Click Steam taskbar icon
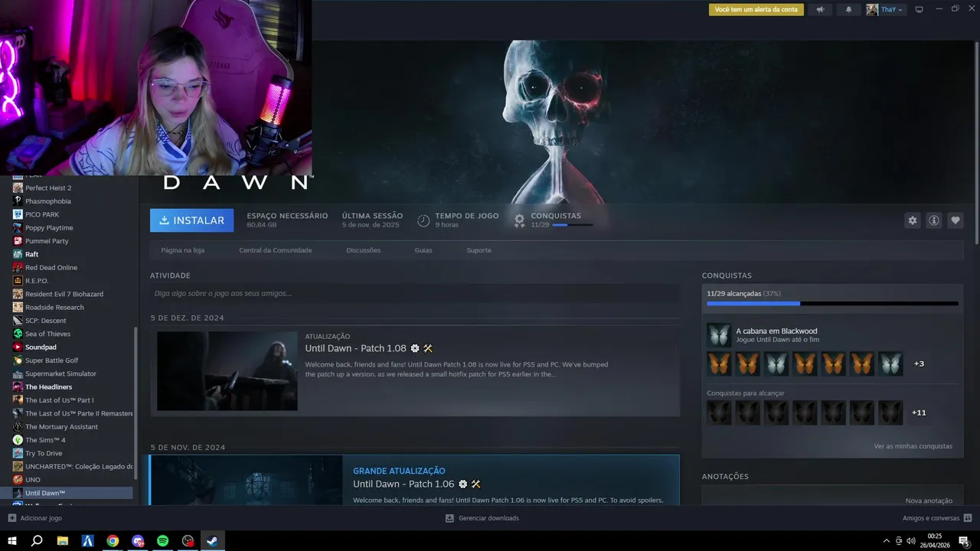980x551 pixels. (213, 541)
